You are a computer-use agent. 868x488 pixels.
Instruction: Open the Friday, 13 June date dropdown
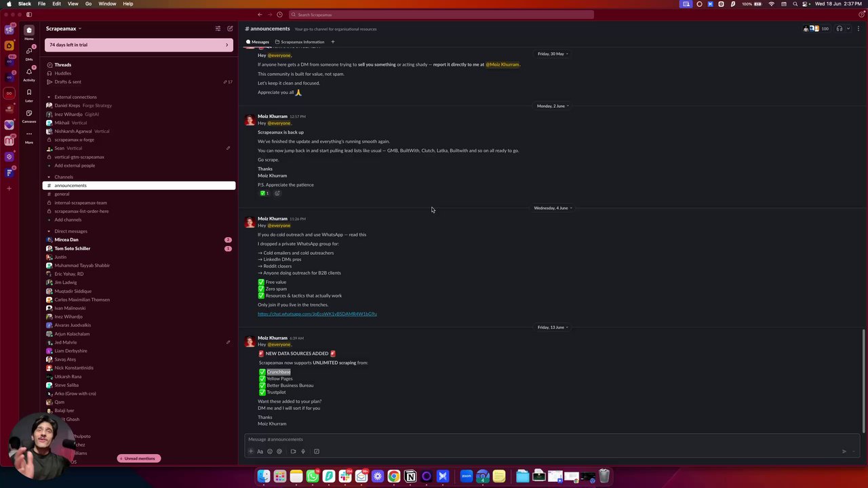coord(553,327)
